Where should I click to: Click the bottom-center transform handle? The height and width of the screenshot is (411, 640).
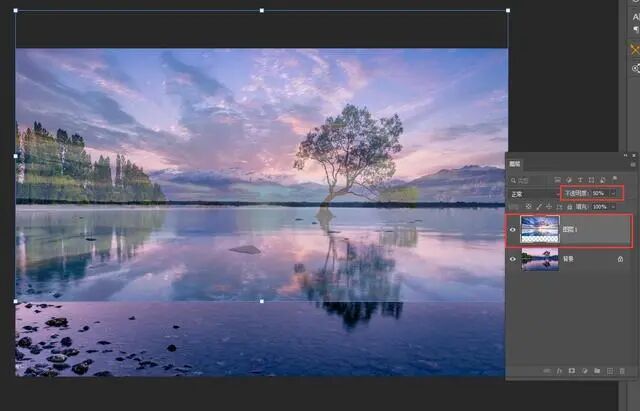click(262, 301)
